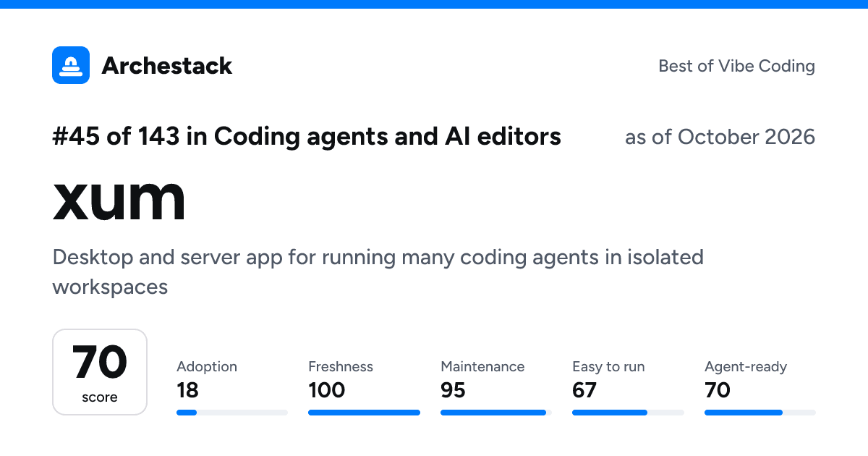Click the 'Easy to run' progress bar
868x456 pixels.
click(628, 413)
